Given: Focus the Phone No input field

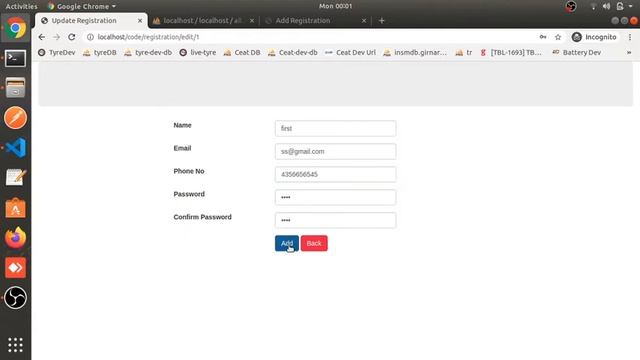Looking at the screenshot, I should [335, 174].
